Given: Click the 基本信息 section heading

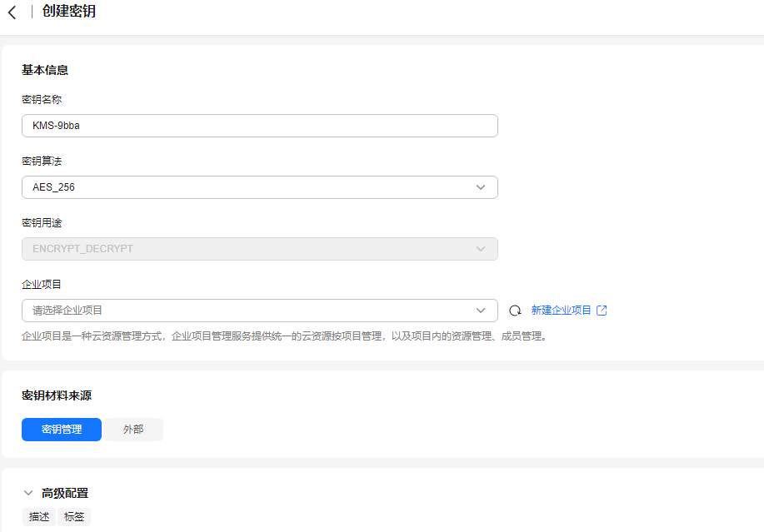Looking at the screenshot, I should pyautogui.click(x=45, y=70).
